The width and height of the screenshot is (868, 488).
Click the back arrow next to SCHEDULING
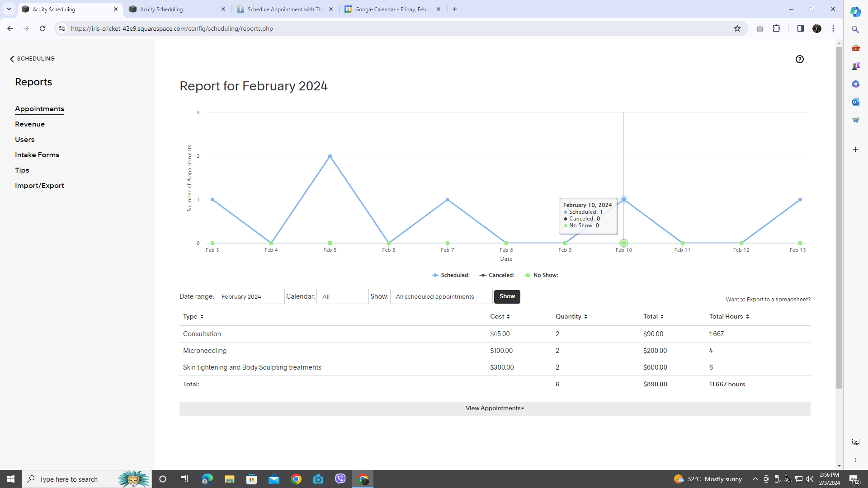[12, 59]
